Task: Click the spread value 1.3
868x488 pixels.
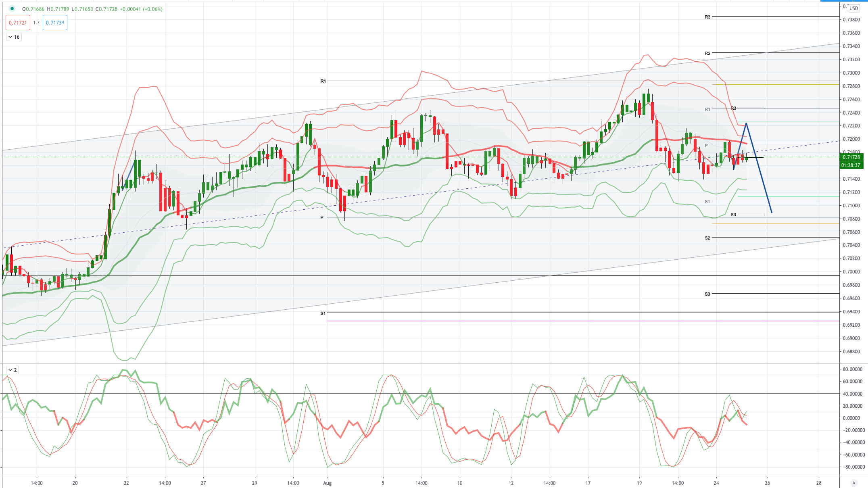Action: point(36,23)
